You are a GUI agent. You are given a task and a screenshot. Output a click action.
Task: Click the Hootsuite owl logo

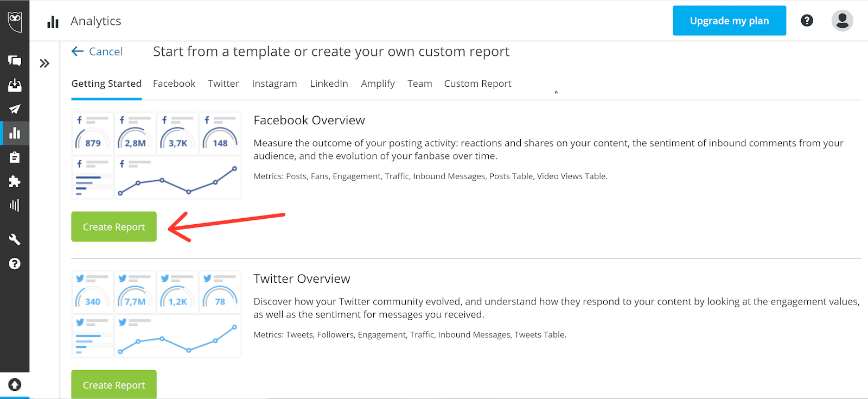click(15, 21)
